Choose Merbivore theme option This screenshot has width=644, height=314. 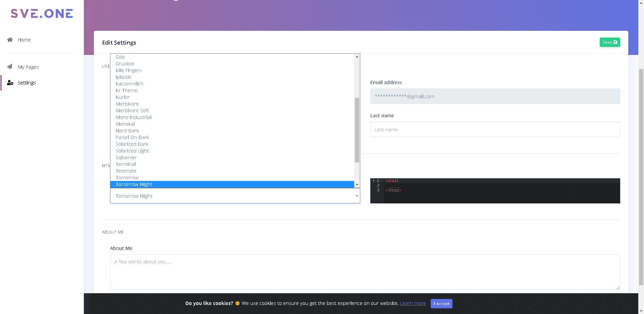232,104
